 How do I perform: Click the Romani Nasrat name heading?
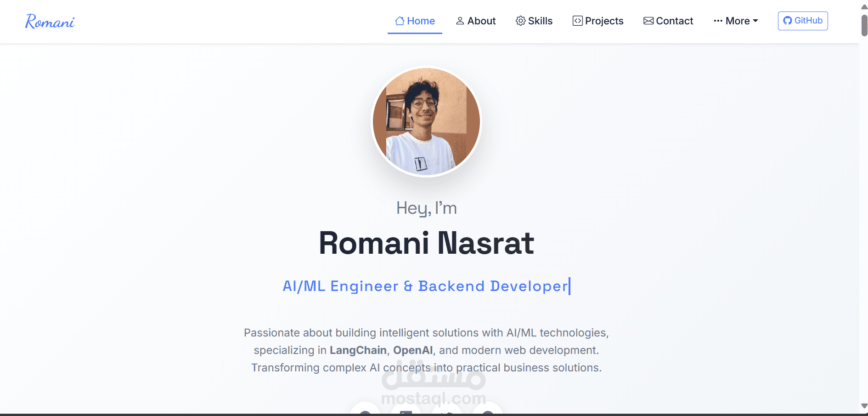[426, 243]
